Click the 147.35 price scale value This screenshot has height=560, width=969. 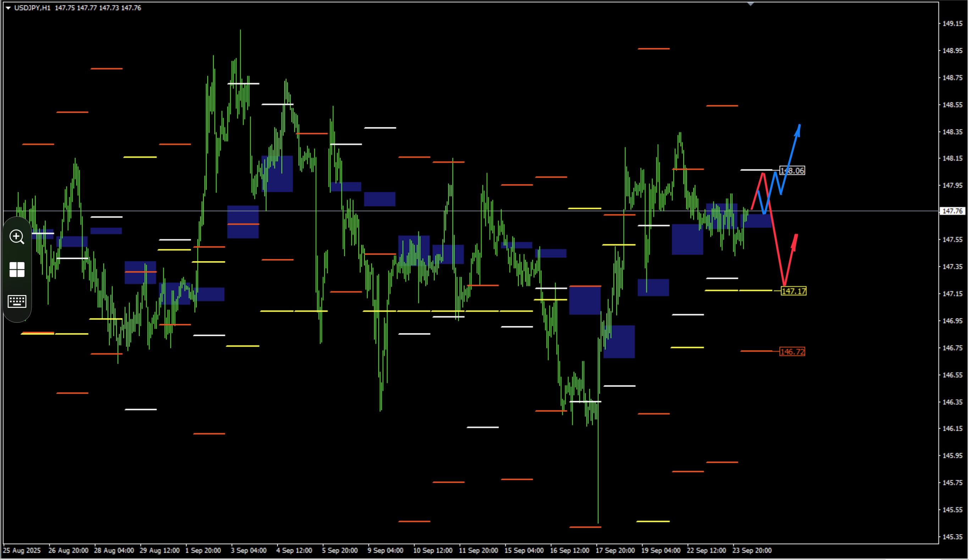952,267
